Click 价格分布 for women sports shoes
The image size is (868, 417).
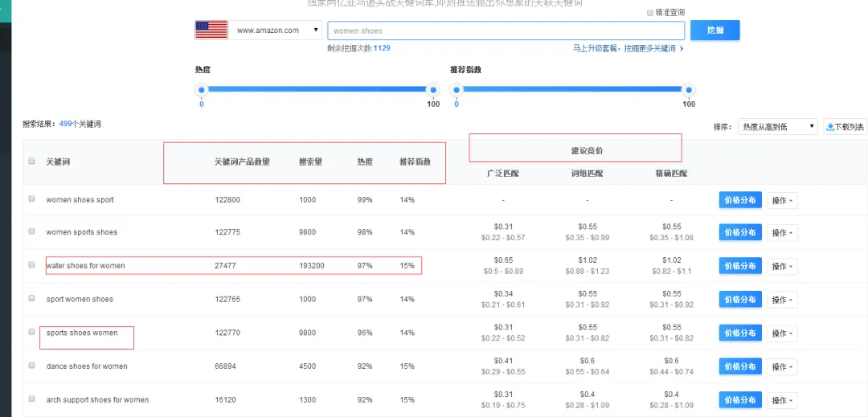coord(740,232)
